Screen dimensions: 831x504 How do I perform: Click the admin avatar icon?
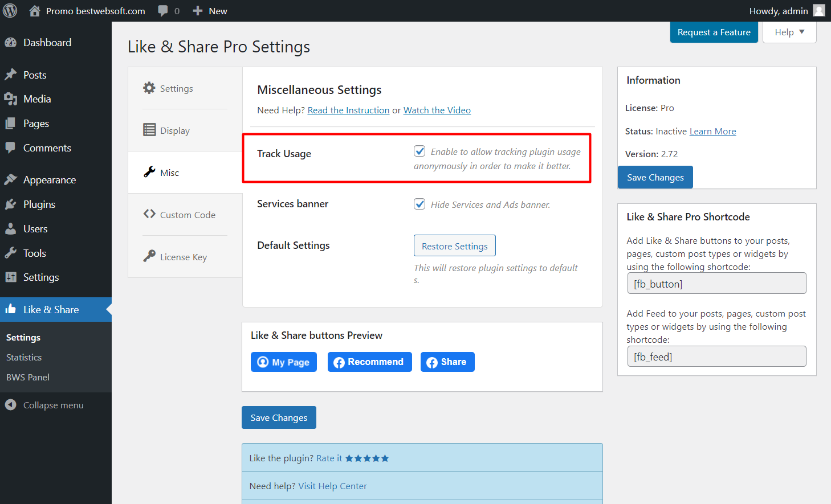pyautogui.click(x=819, y=11)
